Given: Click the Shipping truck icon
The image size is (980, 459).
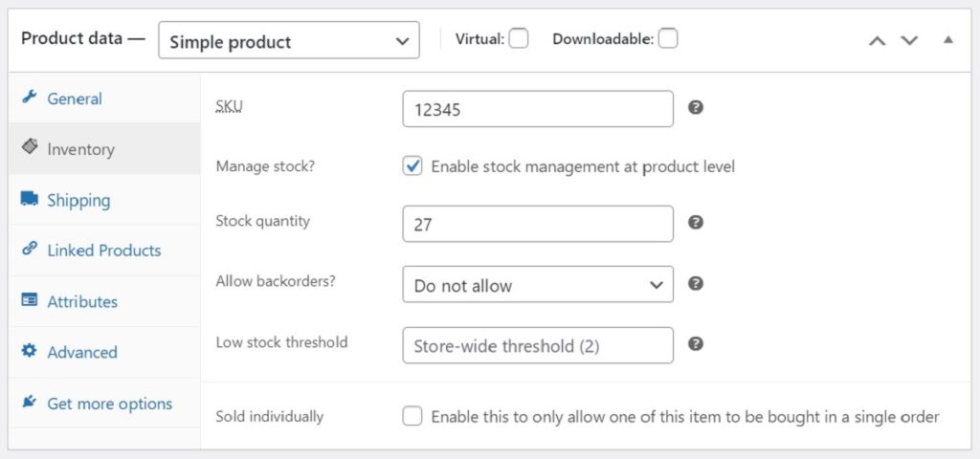Looking at the screenshot, I should click(x=30, y=199).
